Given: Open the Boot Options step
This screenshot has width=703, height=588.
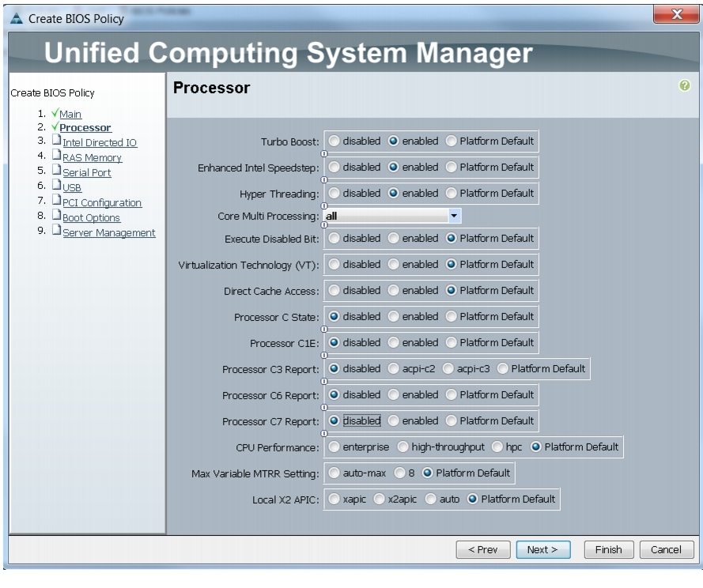Looking at the screenshot, I should click(x=91, y=217).
